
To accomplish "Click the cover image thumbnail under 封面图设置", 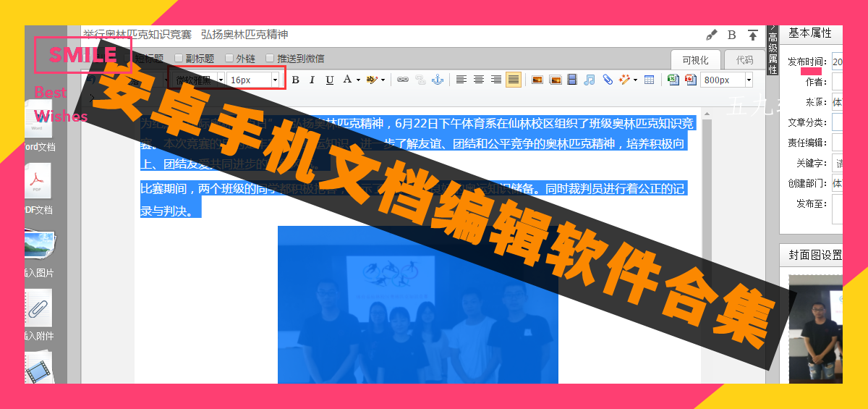I will pos(816,329).
